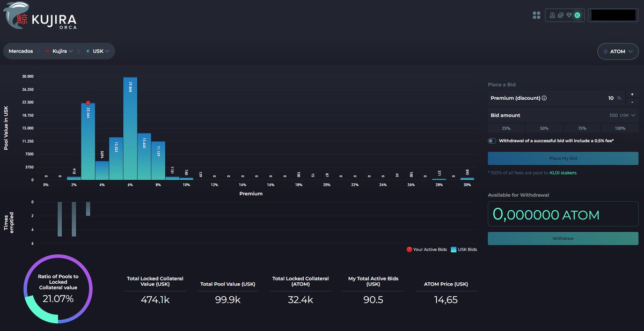644x331 pixels.
Task: Increment premium with the plus stepper
Action: click(x=632, y=94)
